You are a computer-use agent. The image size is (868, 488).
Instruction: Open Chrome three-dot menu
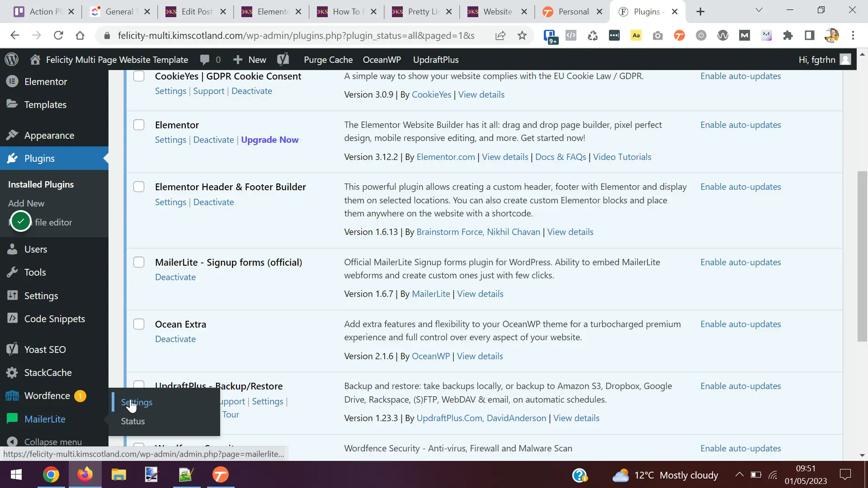tap(853, 35)
